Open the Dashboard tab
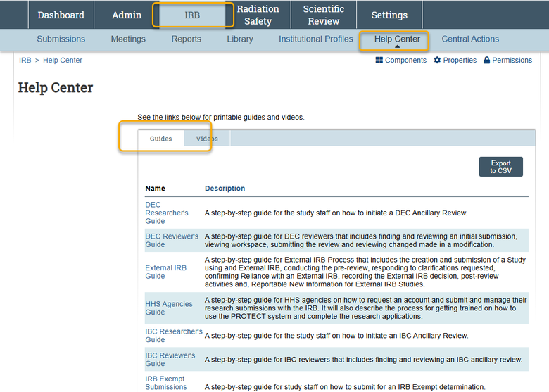The image size is (549, 392). [x=61, y=15]
